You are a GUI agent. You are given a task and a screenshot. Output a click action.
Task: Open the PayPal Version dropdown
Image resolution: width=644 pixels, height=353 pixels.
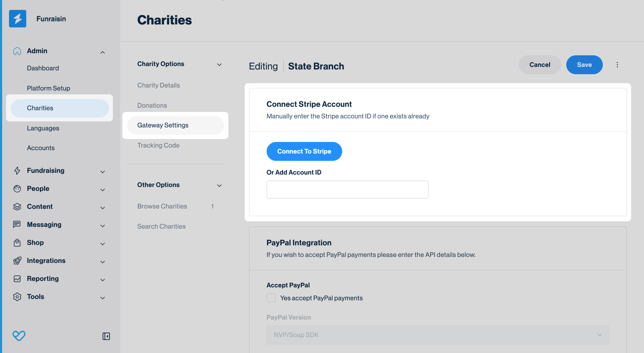click(x=437, y=335)
